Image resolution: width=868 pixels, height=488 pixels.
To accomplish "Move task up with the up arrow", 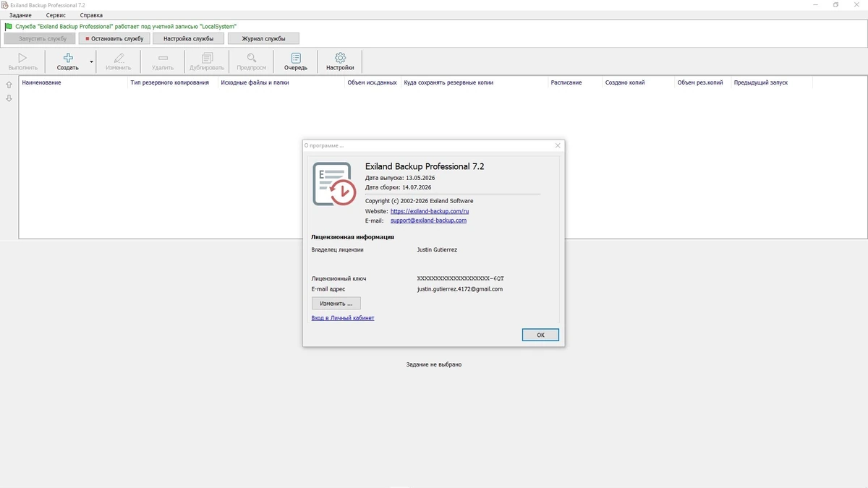I will coord(9,85).
